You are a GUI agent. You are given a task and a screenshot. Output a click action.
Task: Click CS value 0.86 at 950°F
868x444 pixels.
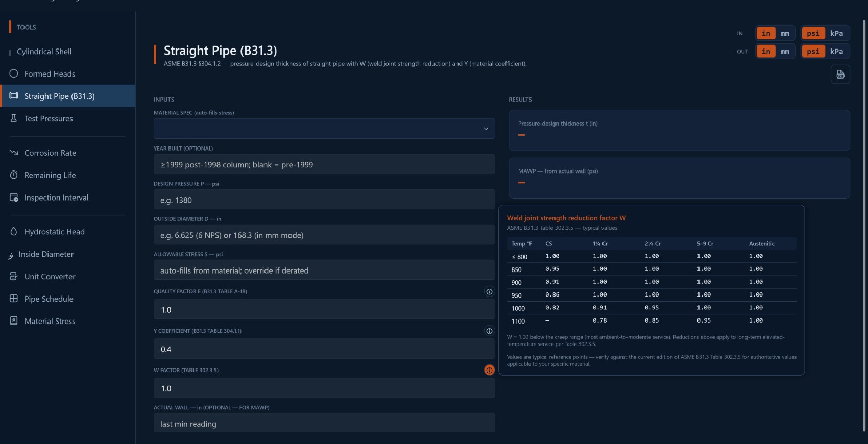tap(552, 294)
